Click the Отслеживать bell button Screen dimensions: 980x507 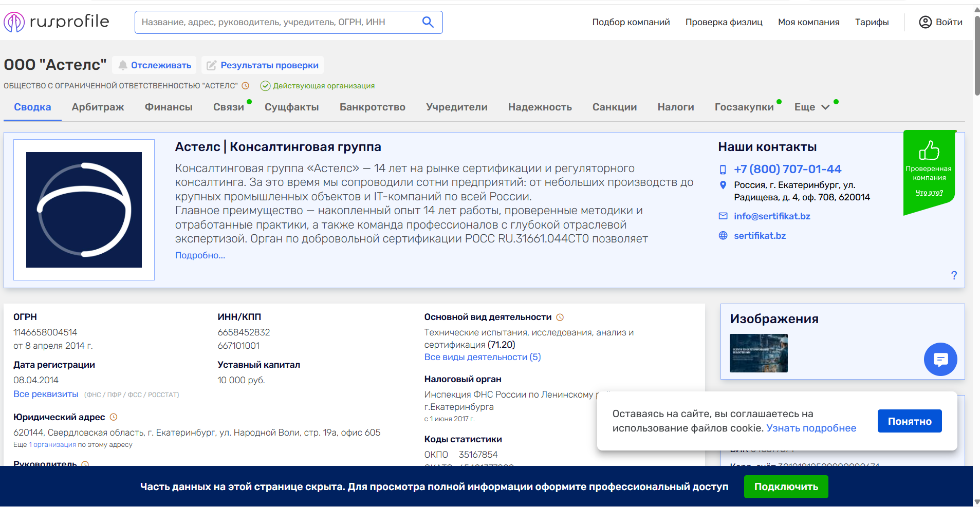pos(154,65)
